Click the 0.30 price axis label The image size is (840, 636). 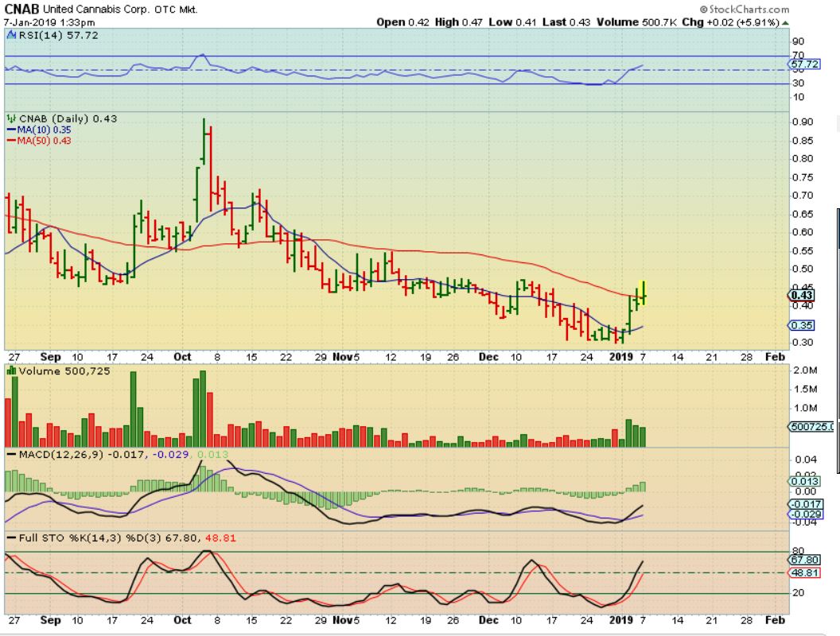click(803, 343)
